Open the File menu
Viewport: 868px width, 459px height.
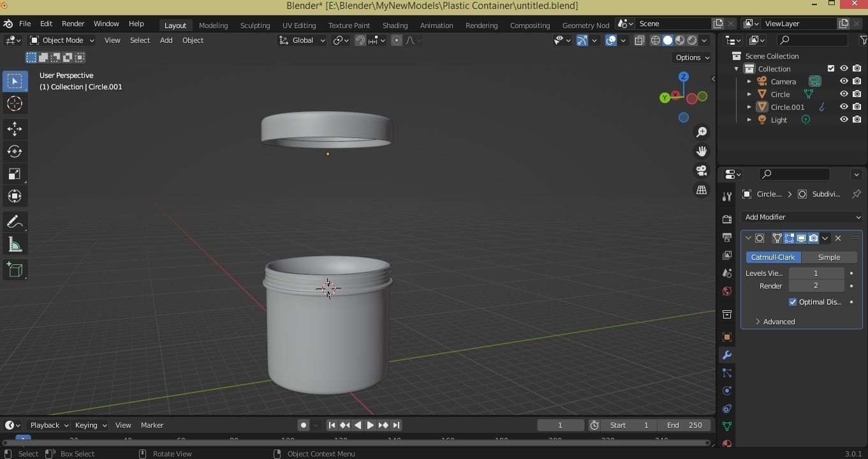click(25, 24)
